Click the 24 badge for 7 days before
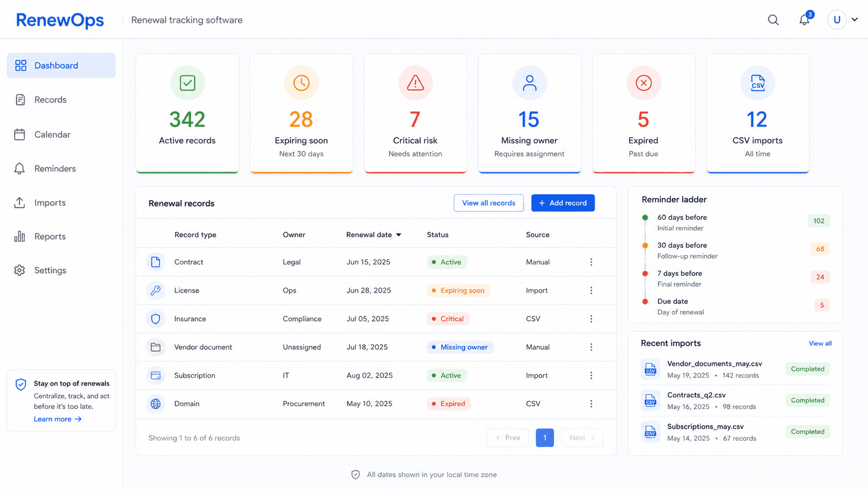 [820, 277]
